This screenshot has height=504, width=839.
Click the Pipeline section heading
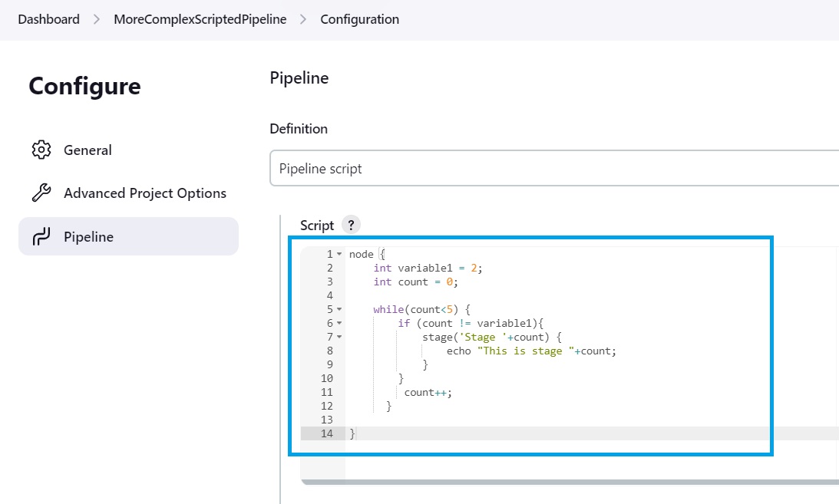pos(299,78)
